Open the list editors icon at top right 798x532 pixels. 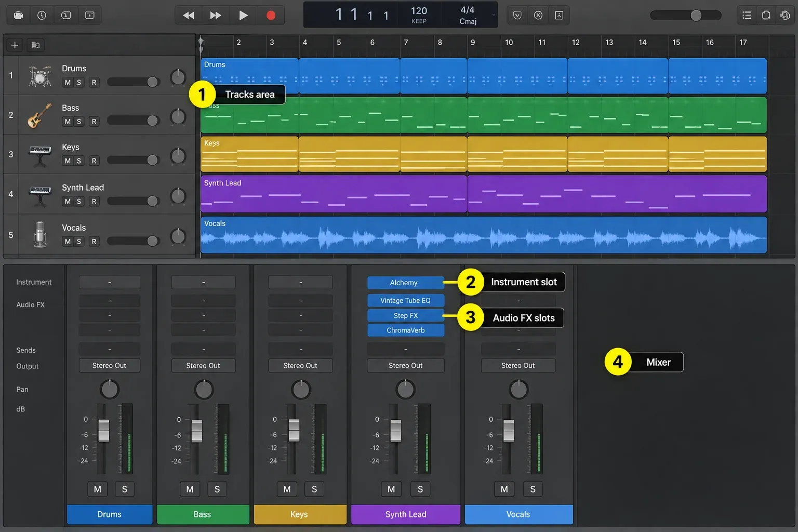pyautogui.click(x=747, y=15)
